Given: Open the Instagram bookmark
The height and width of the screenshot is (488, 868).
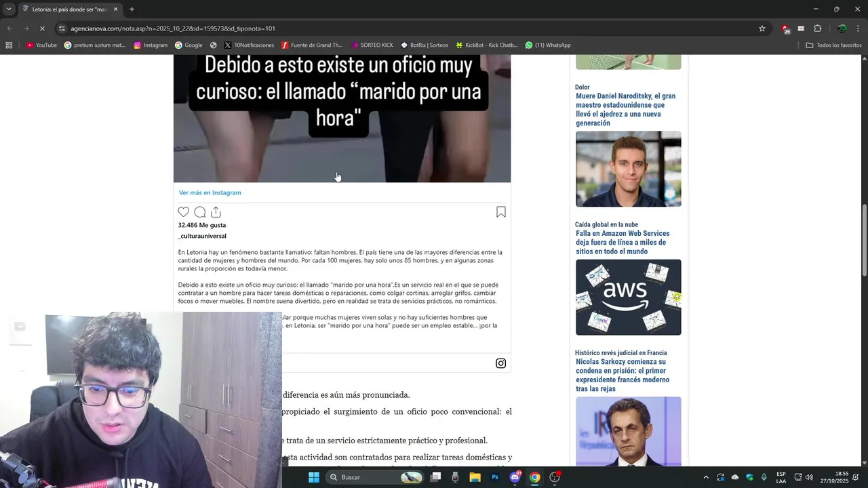Looking at the screenshot, I should (x=151, y=45).
